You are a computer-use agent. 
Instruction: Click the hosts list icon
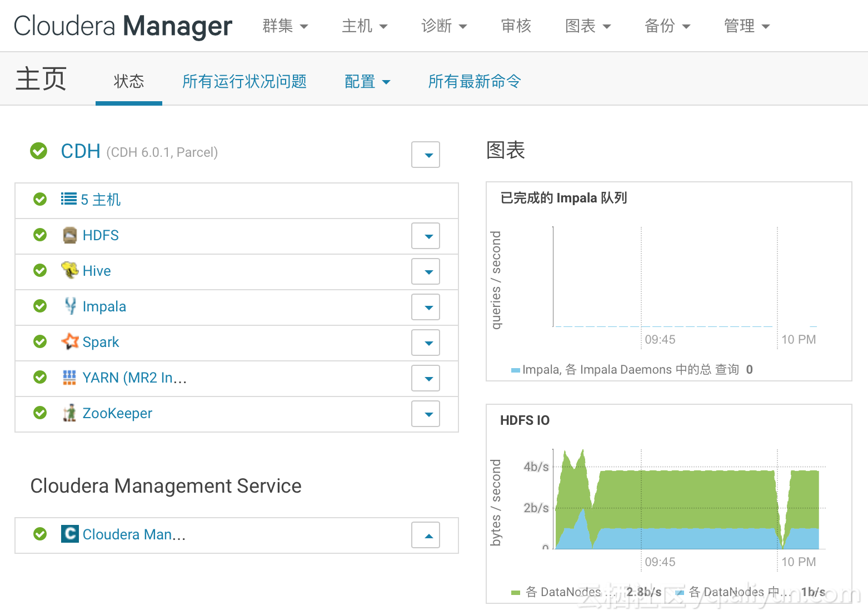click(69, 199)
